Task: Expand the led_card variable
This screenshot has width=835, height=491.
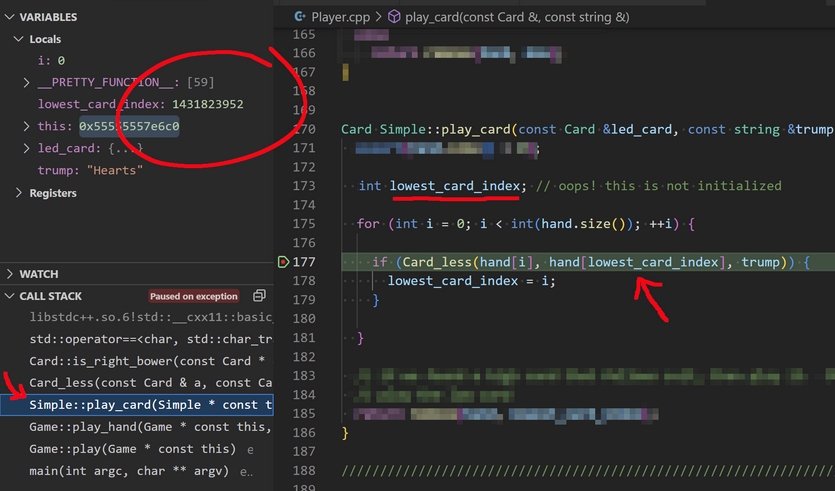Action: pyautogui.click(x=27, y=149)
